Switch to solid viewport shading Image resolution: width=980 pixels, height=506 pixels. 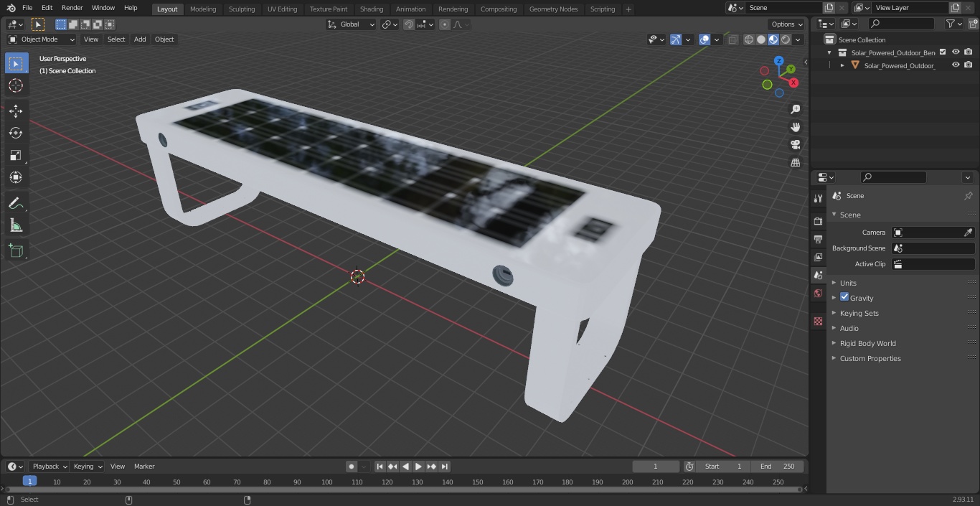pos(761,39)
